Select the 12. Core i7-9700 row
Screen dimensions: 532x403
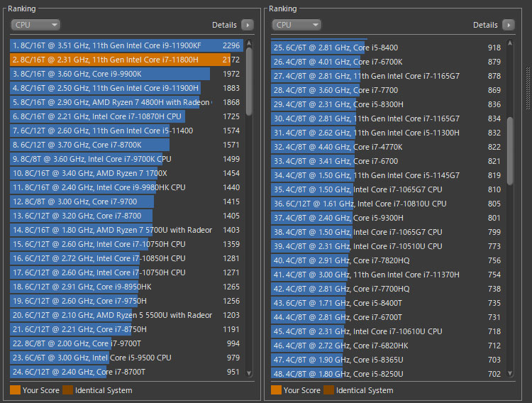[126, 201]
